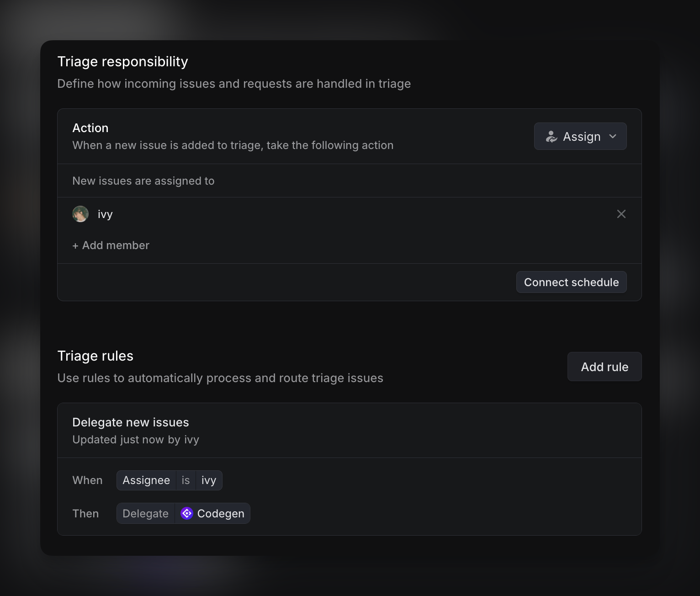Open the Delegate new issues rule
Image resolution: width=700 pixels, height=596 pixels.
[x=130, y=422]
